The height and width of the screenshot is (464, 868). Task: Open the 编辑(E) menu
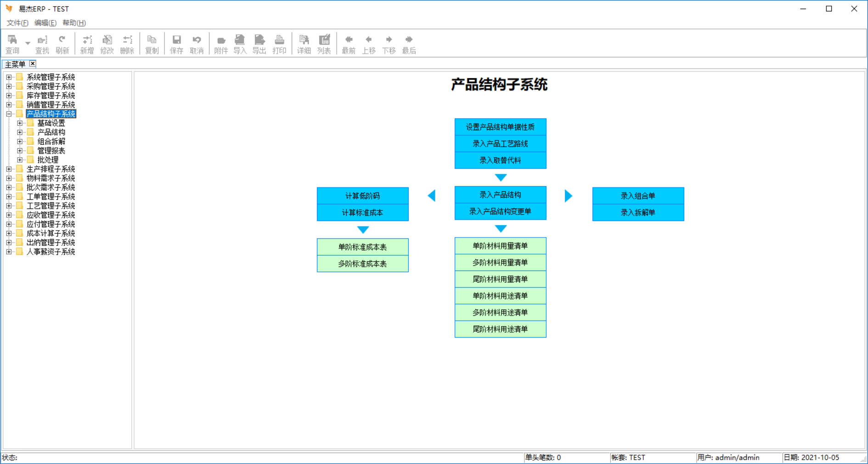45,23
